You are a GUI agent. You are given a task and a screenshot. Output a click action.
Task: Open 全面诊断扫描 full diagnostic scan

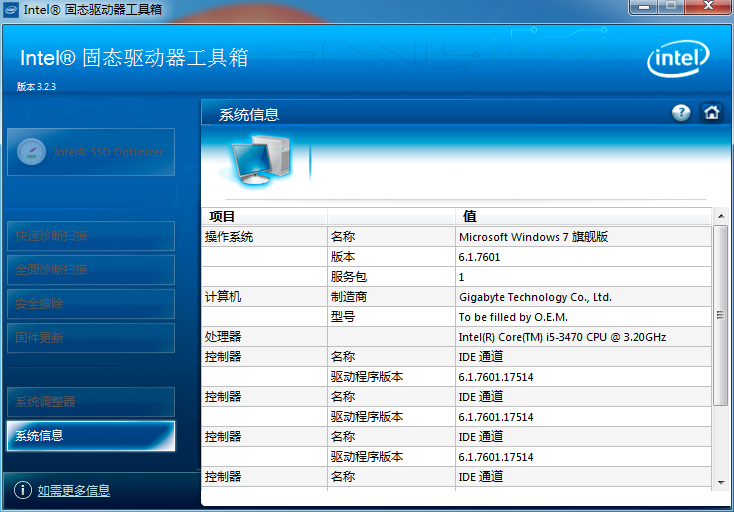pos(90,270)
